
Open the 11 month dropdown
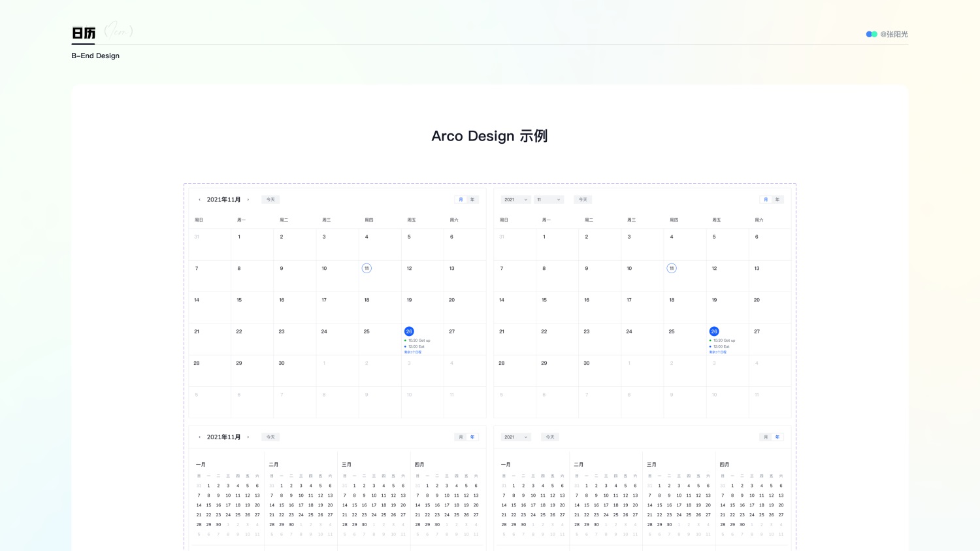point(549,199)
